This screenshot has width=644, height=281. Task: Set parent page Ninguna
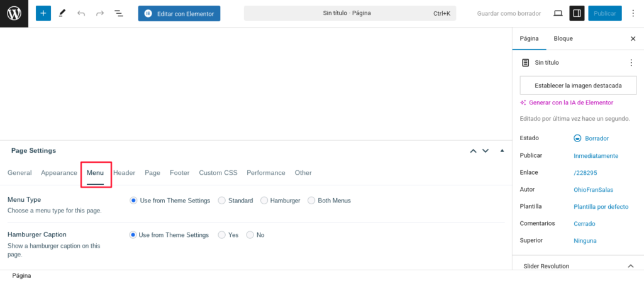(585, 241)
